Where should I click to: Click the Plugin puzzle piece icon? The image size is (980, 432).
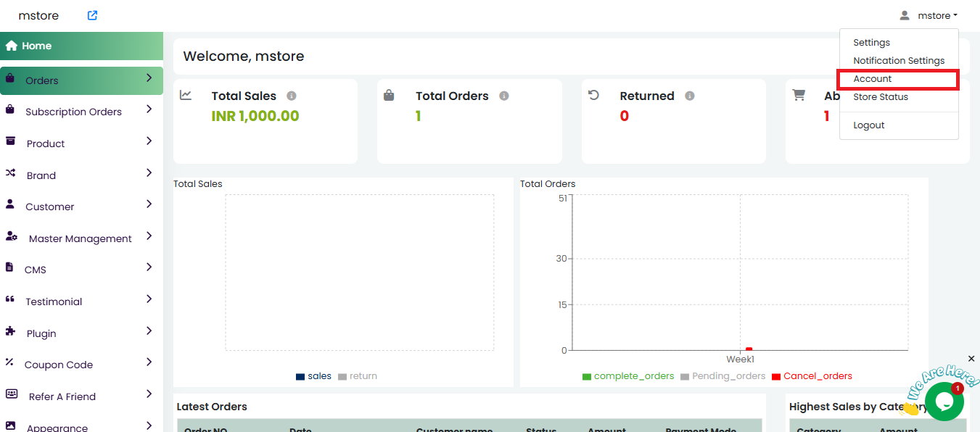pyautogui.click(x=10, y=331)
